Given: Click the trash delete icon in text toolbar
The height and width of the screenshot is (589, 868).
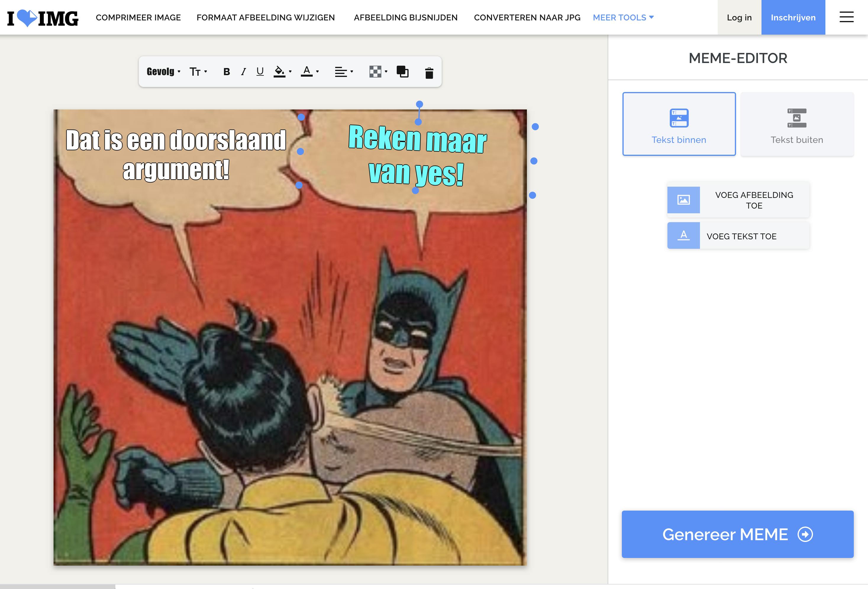Looking at the screenshot, I should pos(429,72).
